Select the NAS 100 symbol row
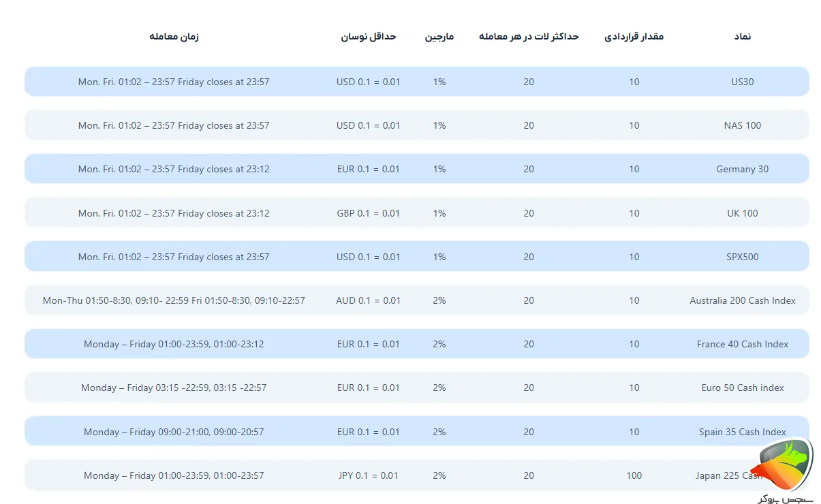Screen dimensions: 821x504 click(x=742, y=125)
